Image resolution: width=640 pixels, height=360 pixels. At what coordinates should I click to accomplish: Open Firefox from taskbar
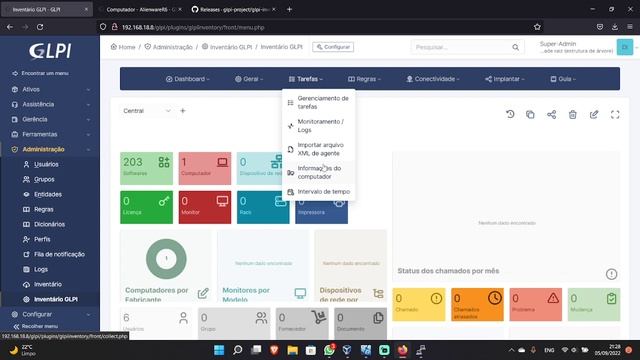[x=402, y=350]
